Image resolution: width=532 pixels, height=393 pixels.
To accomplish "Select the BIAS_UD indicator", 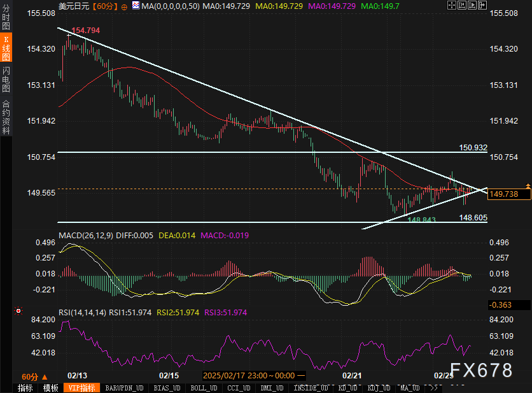I will pos(167,388).
